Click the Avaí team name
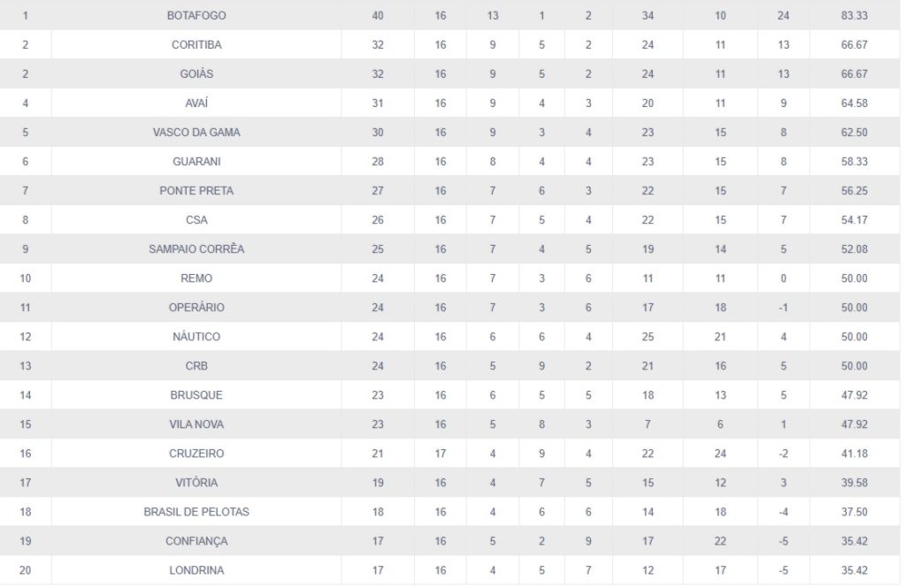The height and width of the screenshot is (588, 906). (196, 103)
